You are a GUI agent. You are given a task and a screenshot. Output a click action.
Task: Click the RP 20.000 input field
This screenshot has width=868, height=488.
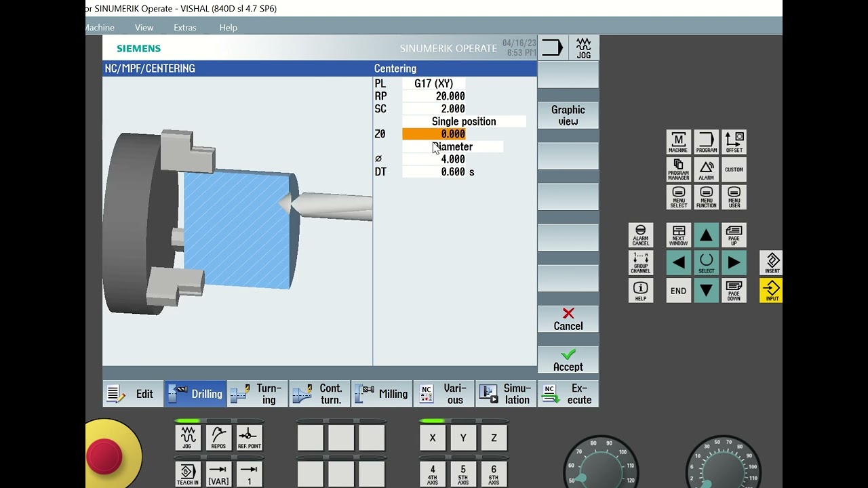pos(434,96)
